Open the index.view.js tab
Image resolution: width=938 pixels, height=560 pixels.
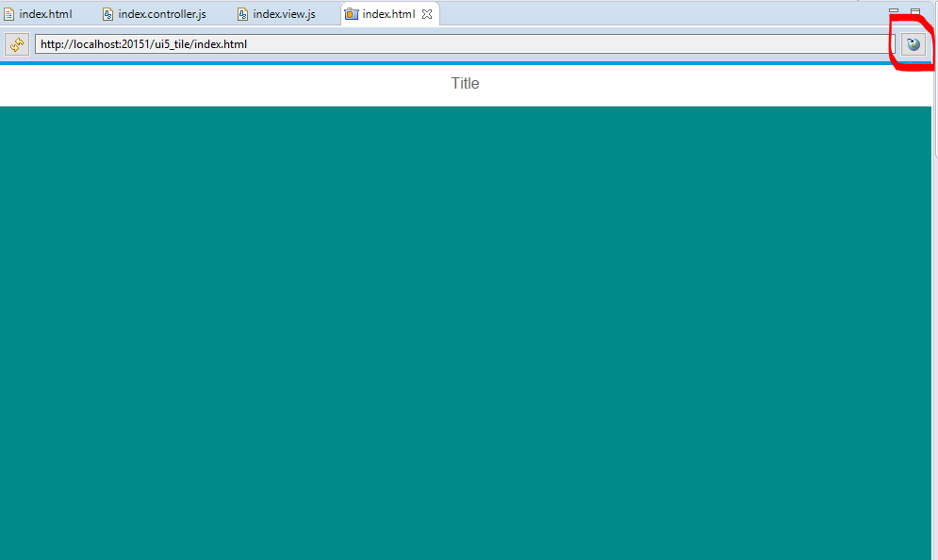(x=276, y=14)
